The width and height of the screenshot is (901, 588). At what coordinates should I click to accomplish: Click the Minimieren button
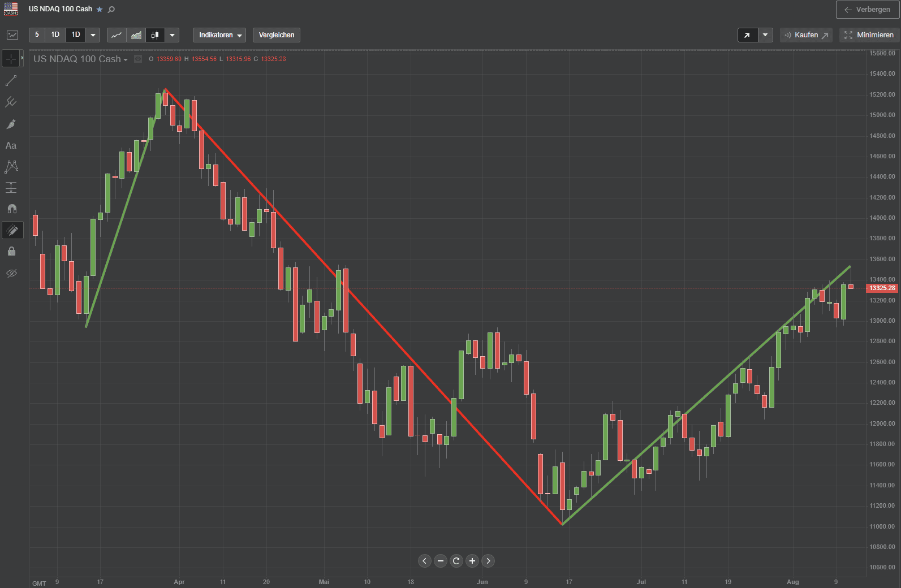[869, 35]
